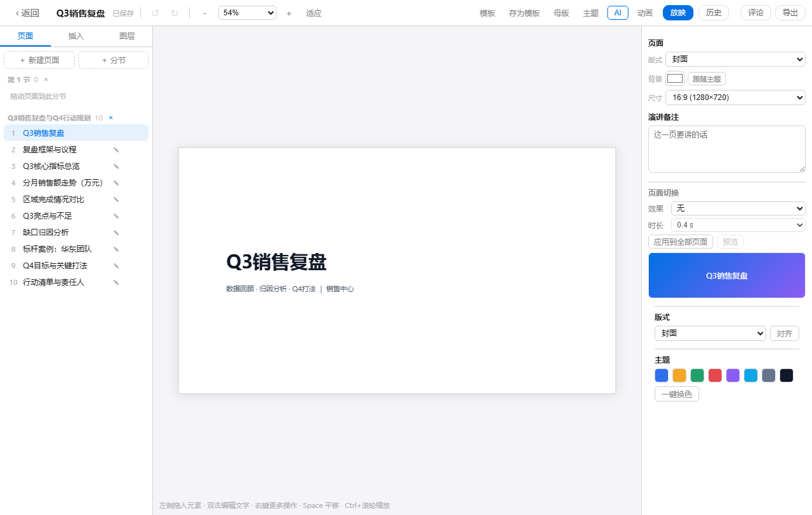Select the gray-slate theme swatch
This screenshot has height=515, width=812.
[x=769, y=375]
